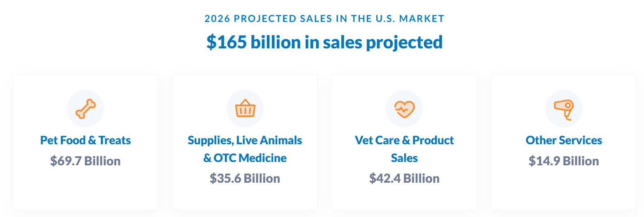Open the Supplies, Live Animals title line
This screenshot has width=644, height=217.
(245, 141)
